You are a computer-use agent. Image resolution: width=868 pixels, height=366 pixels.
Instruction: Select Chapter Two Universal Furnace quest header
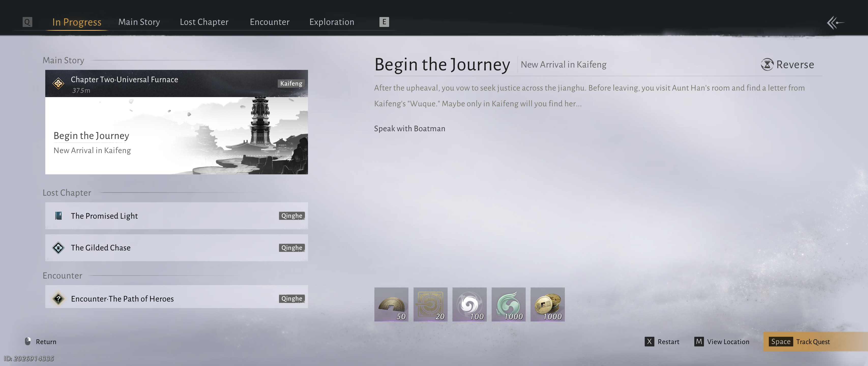click(176, 84)
